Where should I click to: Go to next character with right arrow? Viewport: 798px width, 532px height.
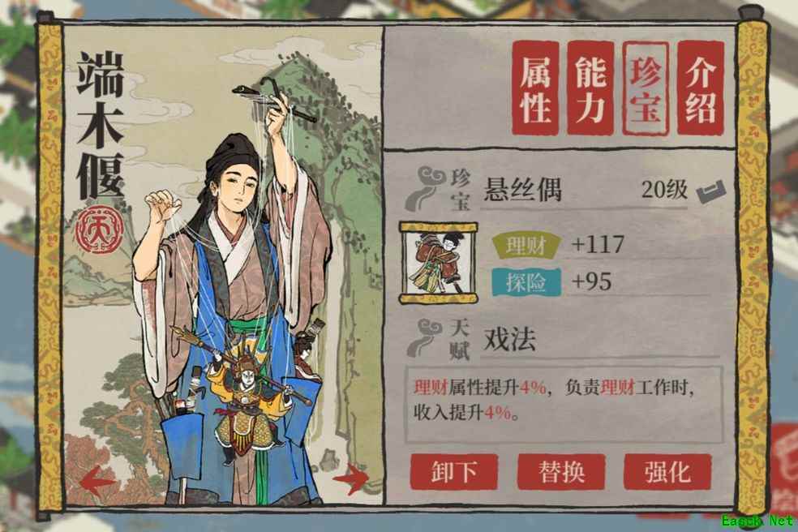point(350,478)
